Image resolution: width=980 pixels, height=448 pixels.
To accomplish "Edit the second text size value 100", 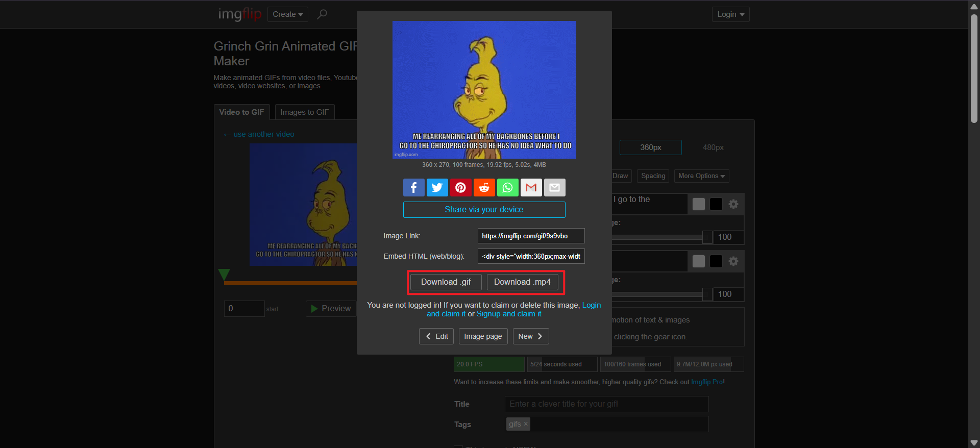I will coord(728,294).
